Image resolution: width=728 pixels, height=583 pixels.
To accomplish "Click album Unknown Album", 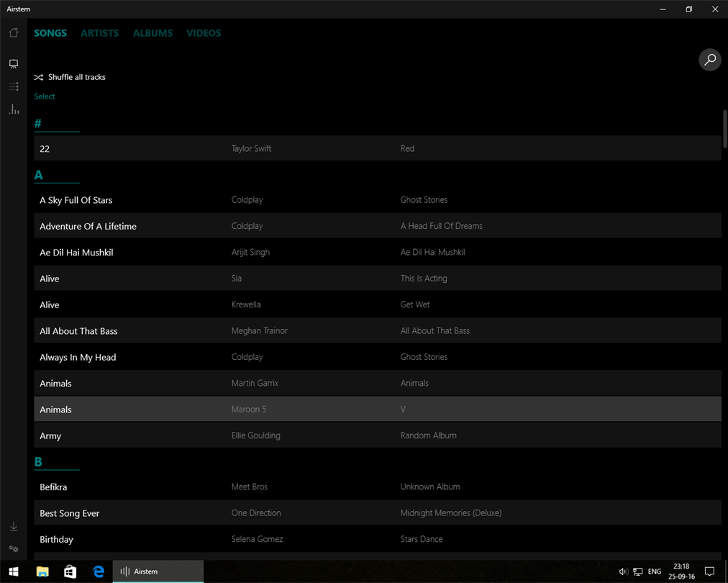I will 430,487.
